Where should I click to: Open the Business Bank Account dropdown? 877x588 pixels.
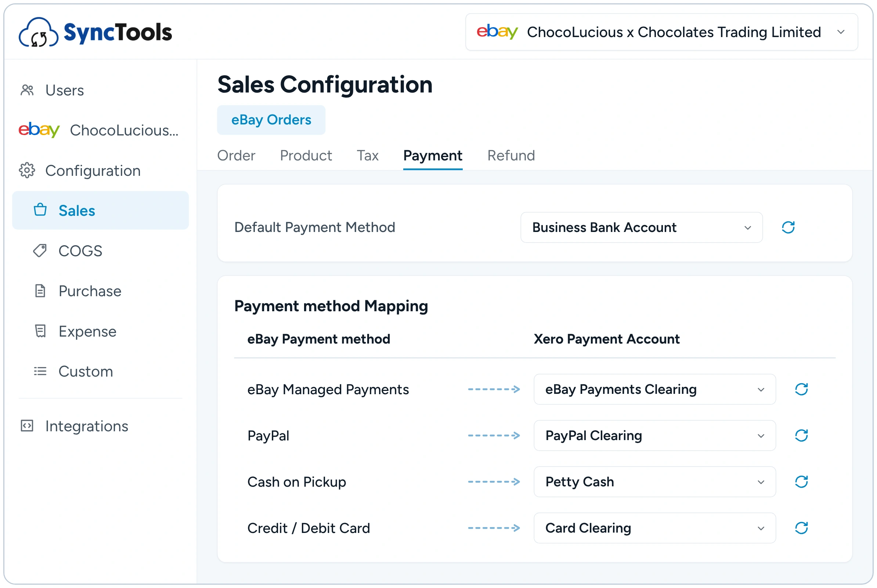pos(642,228)
